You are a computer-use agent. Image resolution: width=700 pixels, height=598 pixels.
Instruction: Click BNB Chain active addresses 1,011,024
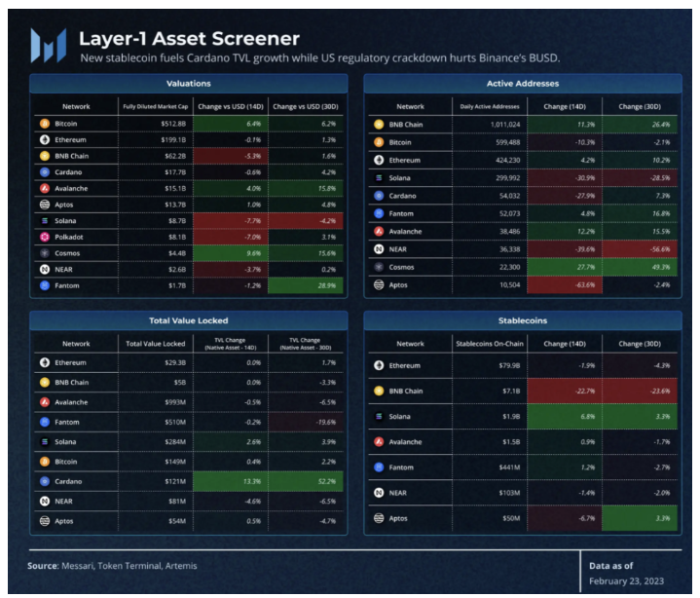(505, 125)
